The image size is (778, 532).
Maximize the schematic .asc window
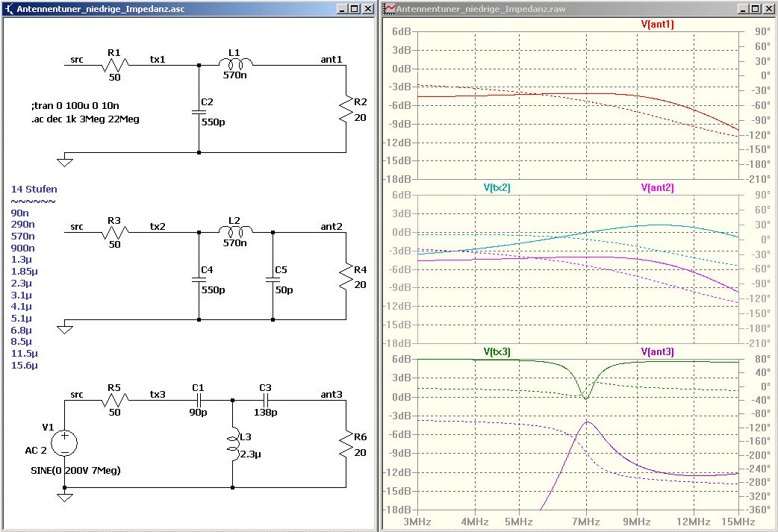tap(355, 9)
